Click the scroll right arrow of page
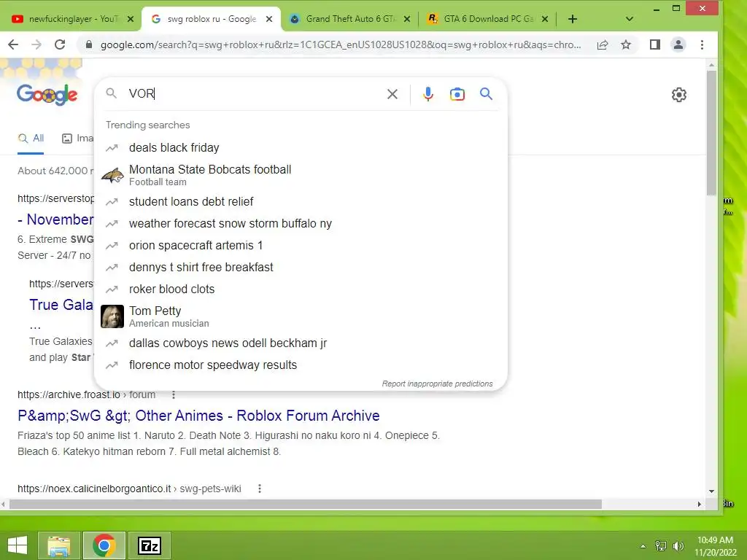 tap(700, 504)
